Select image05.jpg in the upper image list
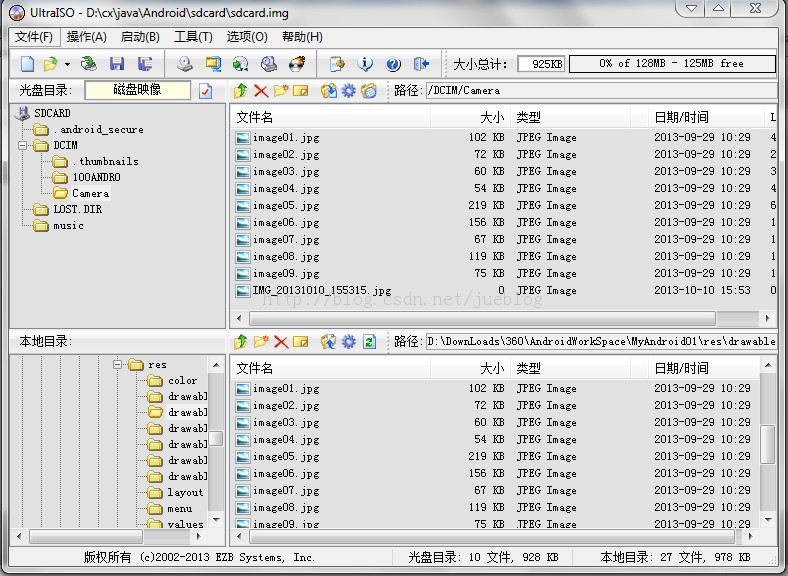Image resolution: width=788 pixels, height=576 pixels. click(x=286, y=206)
